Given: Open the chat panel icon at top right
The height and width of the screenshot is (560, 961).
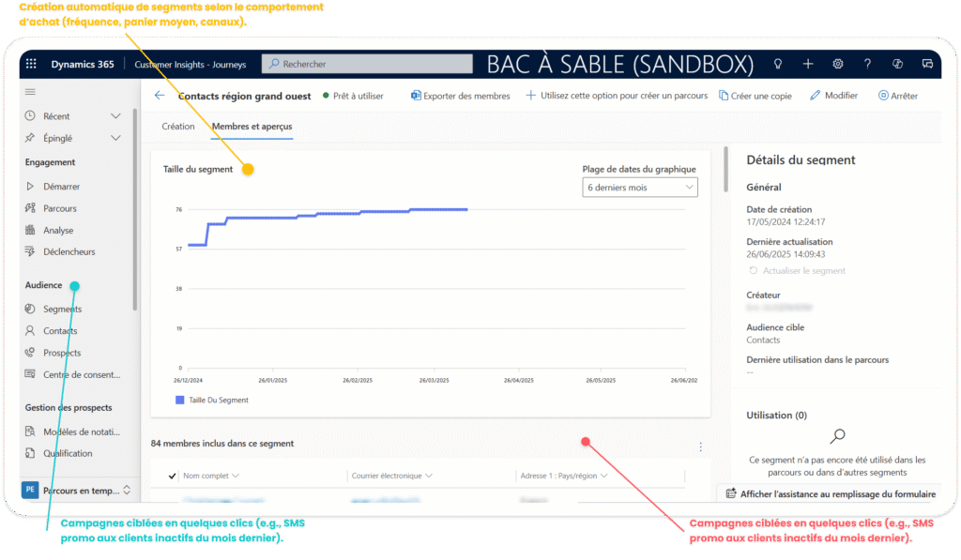Looking at the screenshot, I should click(x=927, y=64).
